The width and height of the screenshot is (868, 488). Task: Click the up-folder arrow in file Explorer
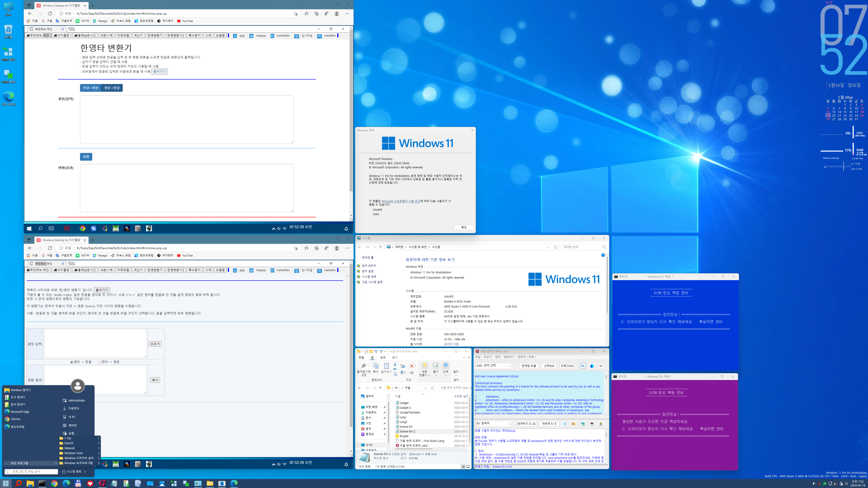(x=380, y=388)
